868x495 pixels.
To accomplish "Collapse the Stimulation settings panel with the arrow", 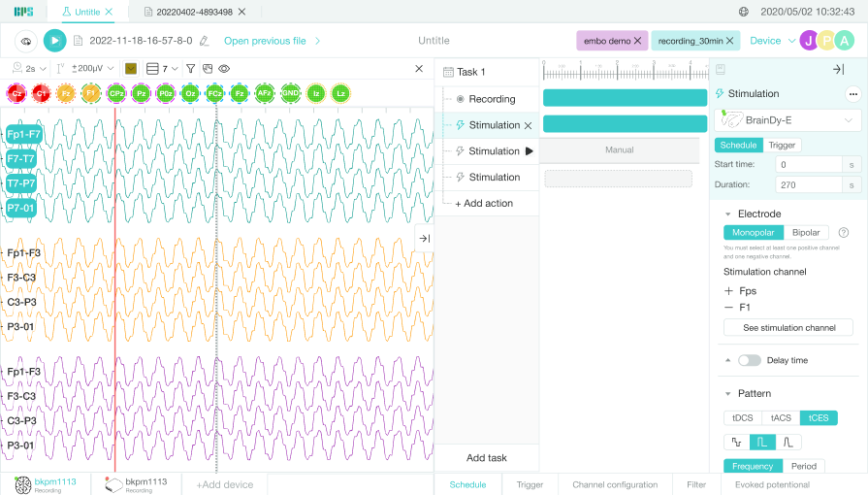I will tap(839, 69).
